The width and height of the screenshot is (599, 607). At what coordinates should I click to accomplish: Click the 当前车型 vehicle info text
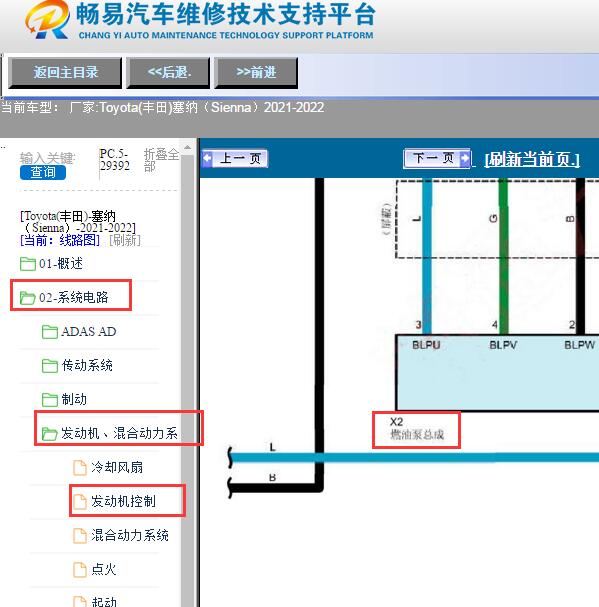click(x=163, y=107)
